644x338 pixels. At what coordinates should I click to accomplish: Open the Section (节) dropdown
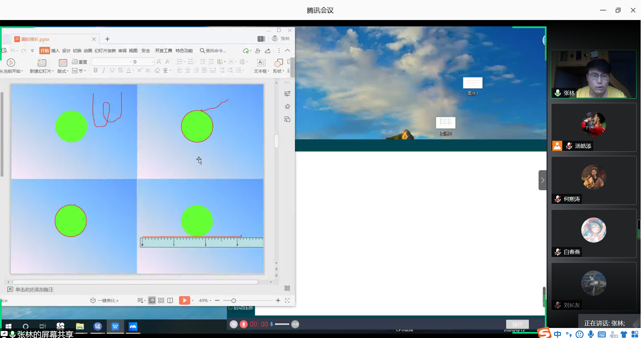[79, 71]
